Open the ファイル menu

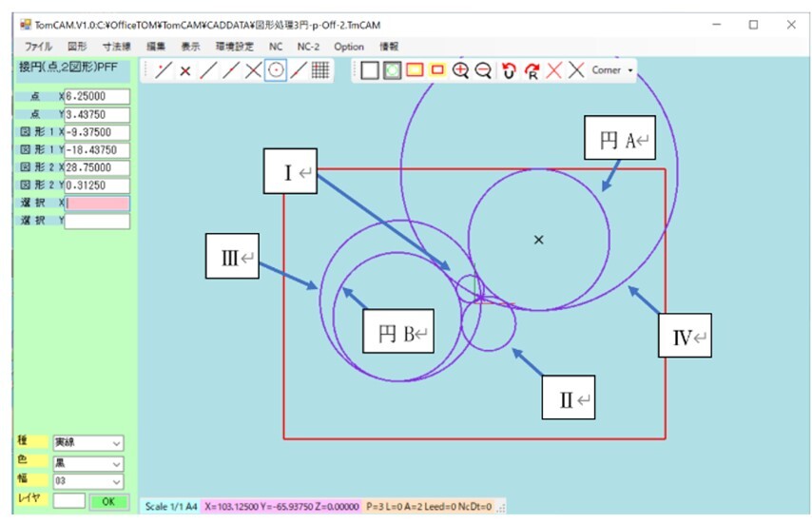(x=38, y=46)
